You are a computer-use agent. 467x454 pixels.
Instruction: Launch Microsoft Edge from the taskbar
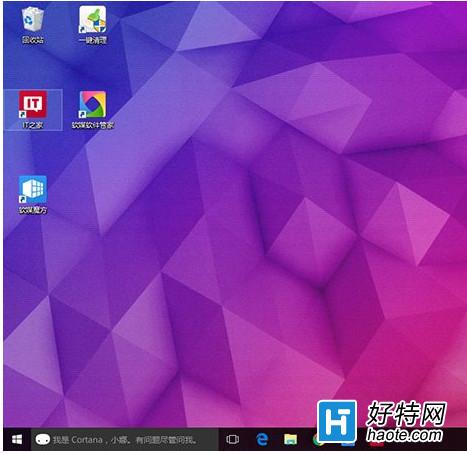pyautogui.click(x=262, y=439)
